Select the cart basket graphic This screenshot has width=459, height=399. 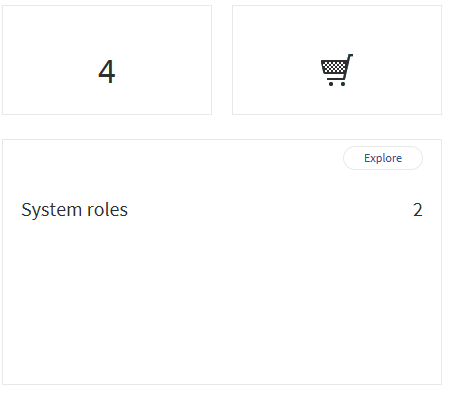click(x=334, y=68)
